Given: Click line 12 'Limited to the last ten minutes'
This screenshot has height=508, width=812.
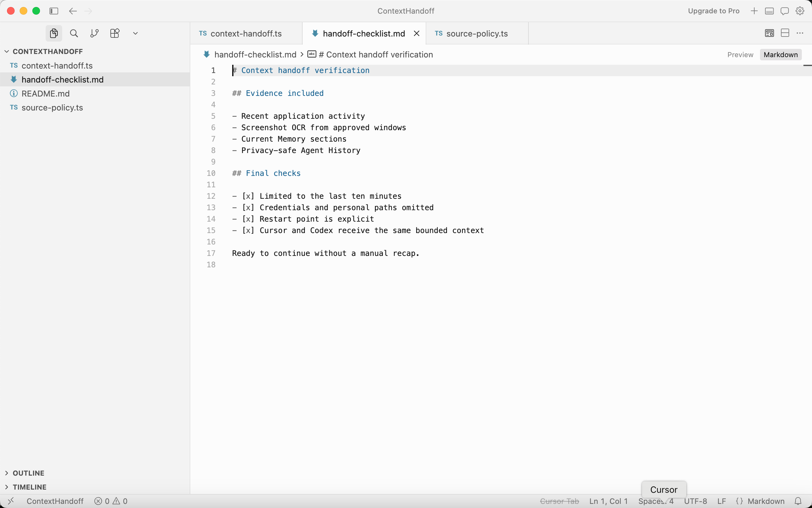Looking at the screenshot, I should coord(330,196).
